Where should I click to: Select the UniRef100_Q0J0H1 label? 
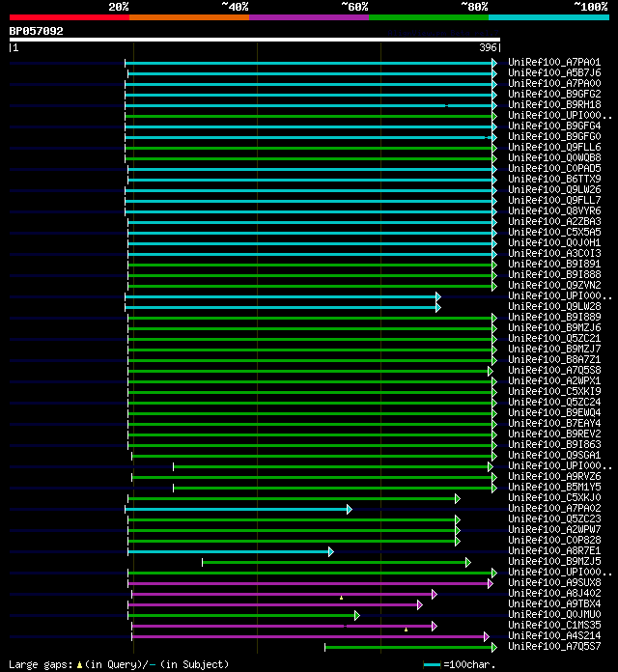pos(554,243)
